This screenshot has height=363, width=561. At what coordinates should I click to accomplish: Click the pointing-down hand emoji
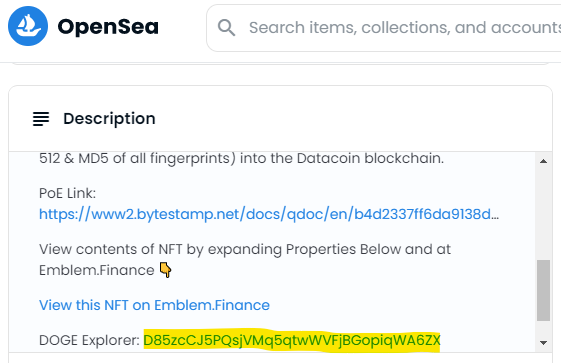pyautogui.click(x=165, y=270)
